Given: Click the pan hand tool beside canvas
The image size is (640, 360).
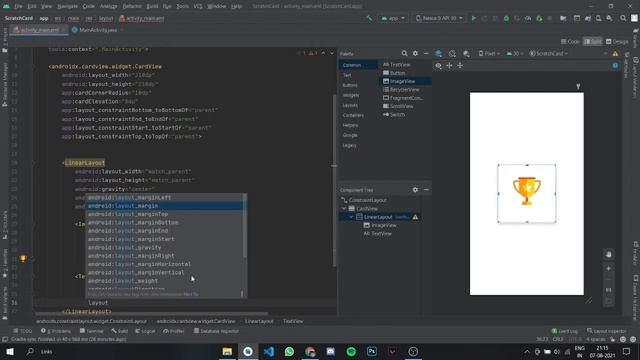Looking at the screenshot, I should pos(609,254).
